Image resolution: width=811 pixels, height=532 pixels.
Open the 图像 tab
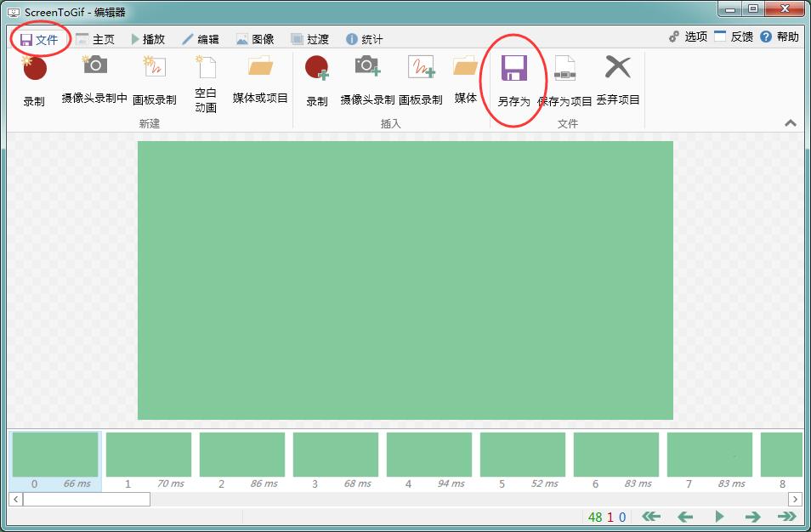pos(255,39)
